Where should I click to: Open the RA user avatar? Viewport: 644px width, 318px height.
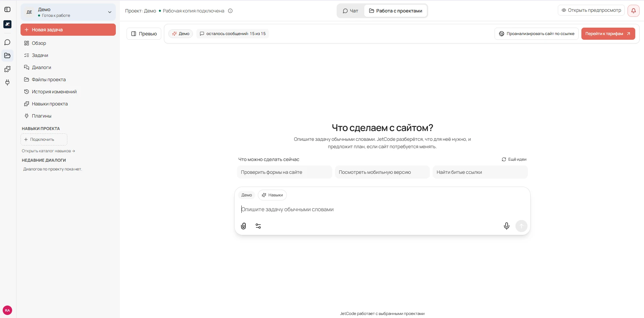[x=7, y=310]
